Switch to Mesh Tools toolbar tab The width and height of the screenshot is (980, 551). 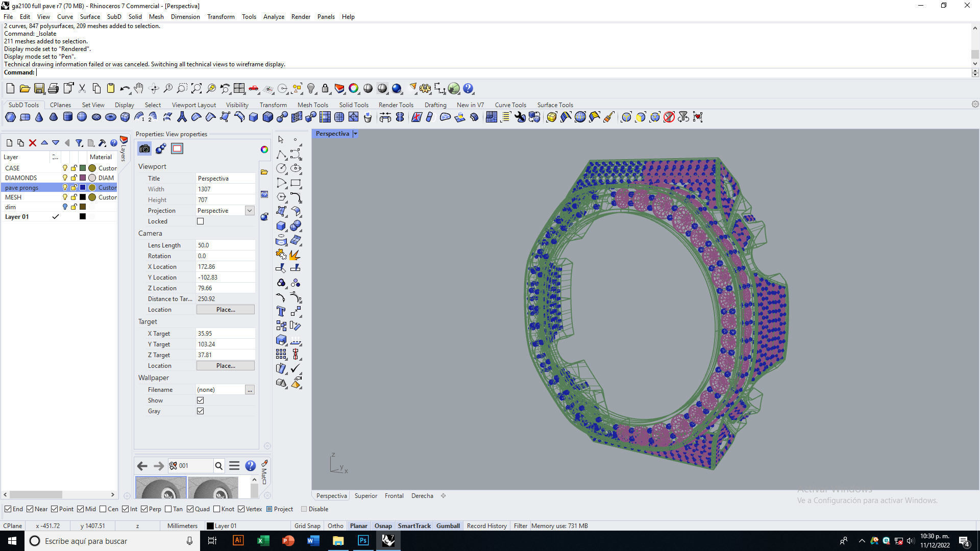click(313, 105)
